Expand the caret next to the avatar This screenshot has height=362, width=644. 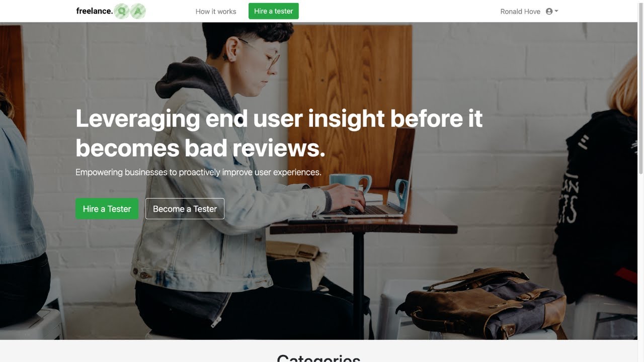click(556, 11)
